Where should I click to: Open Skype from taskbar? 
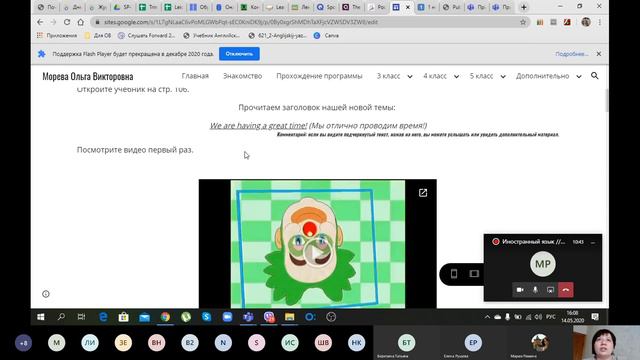pyautogui.click(x=207, y=317)
